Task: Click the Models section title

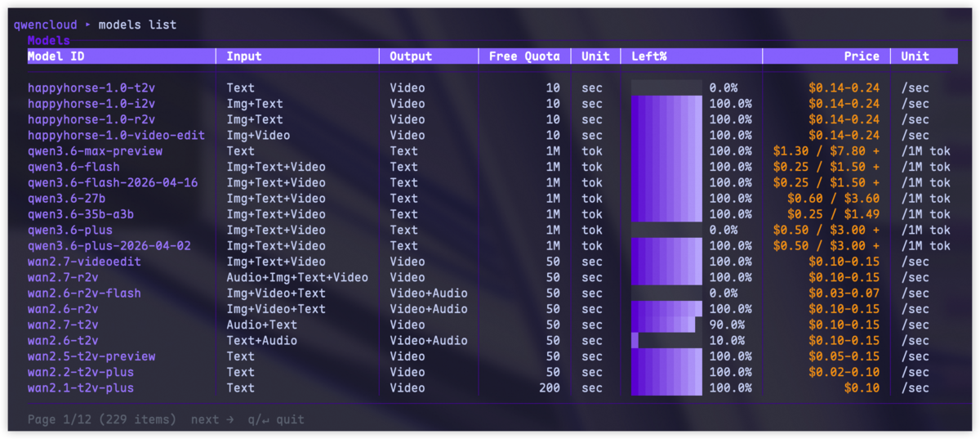Action: pyautogui.click(x=49, y=40)
